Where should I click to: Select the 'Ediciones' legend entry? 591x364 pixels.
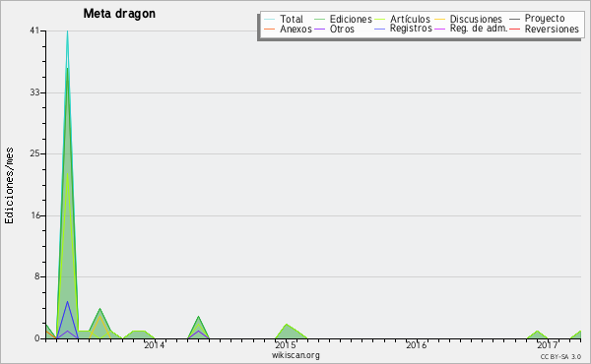[351, 19]
